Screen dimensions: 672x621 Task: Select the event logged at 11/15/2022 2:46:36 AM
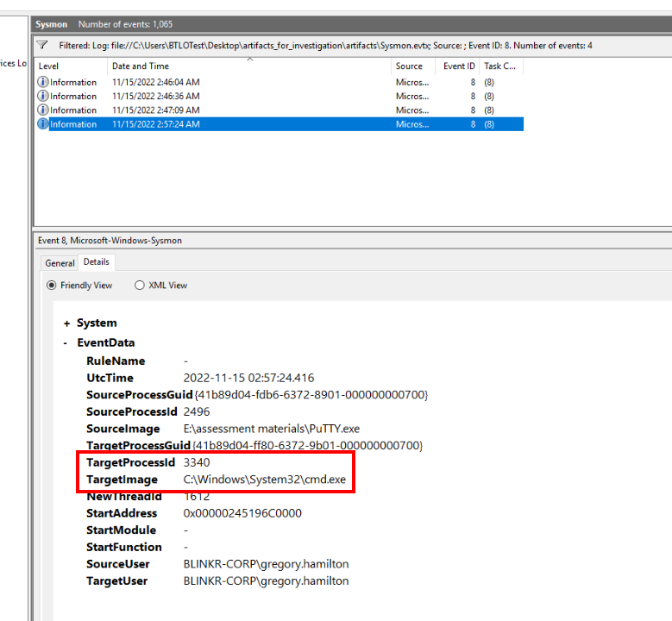tap(279, 96)
